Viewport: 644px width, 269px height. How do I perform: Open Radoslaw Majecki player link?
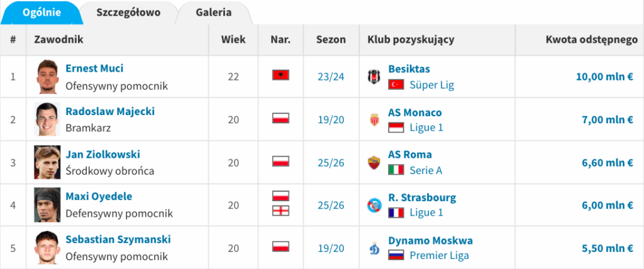[110, 111]
